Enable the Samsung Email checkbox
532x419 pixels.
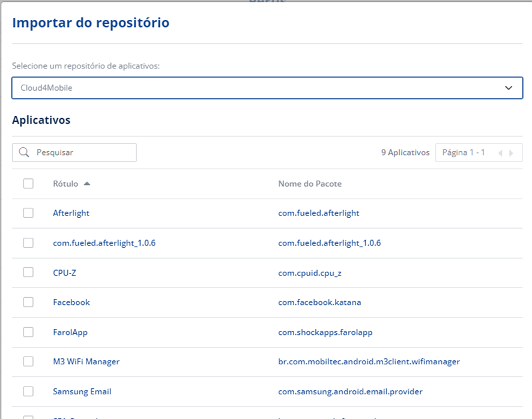tap(28, 391)
